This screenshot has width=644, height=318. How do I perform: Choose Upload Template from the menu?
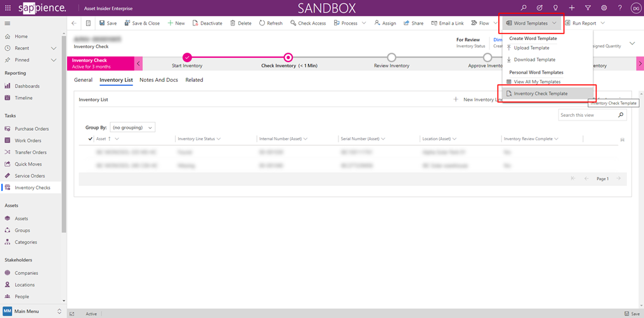coord(531,48)
